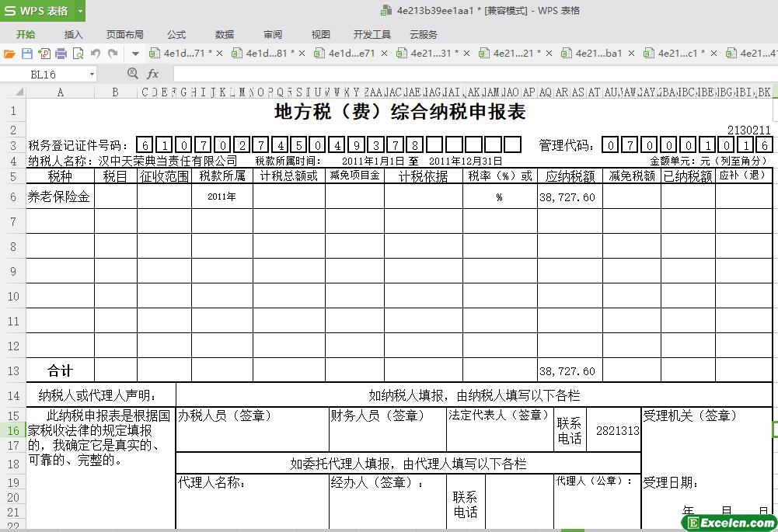Viewport: 778px width, 532px height.
Task: Click the Save disk icon
Action: tap(26, 54)
